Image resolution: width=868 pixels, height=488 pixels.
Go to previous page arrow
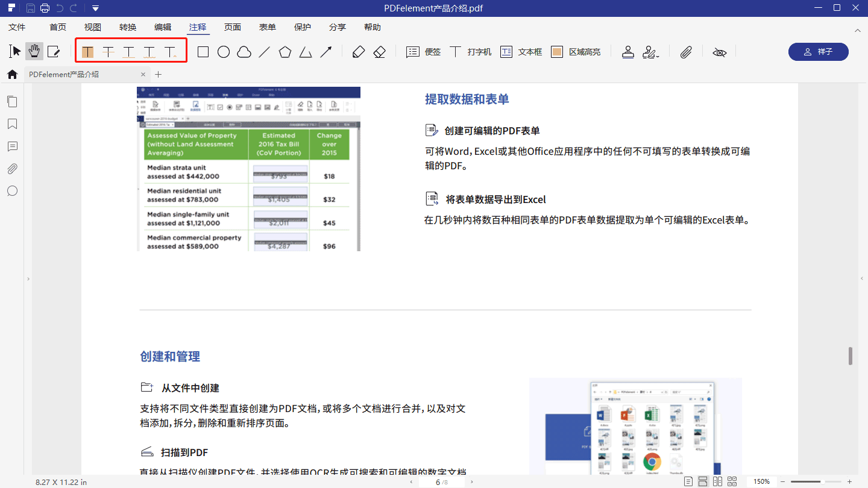[412, 482]
